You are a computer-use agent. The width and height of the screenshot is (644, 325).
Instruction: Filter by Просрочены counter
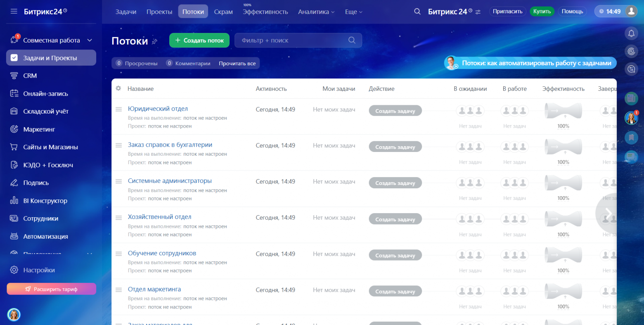(x=137, y=63)
